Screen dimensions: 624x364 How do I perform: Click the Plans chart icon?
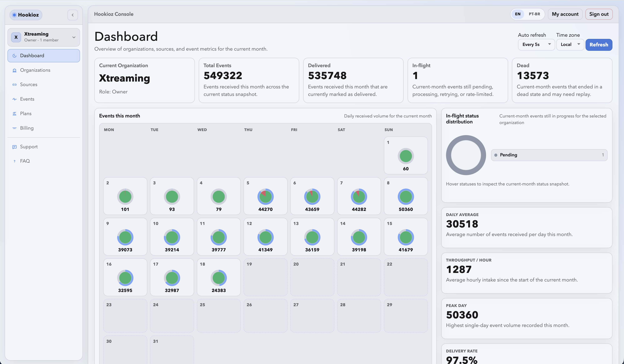15,114
